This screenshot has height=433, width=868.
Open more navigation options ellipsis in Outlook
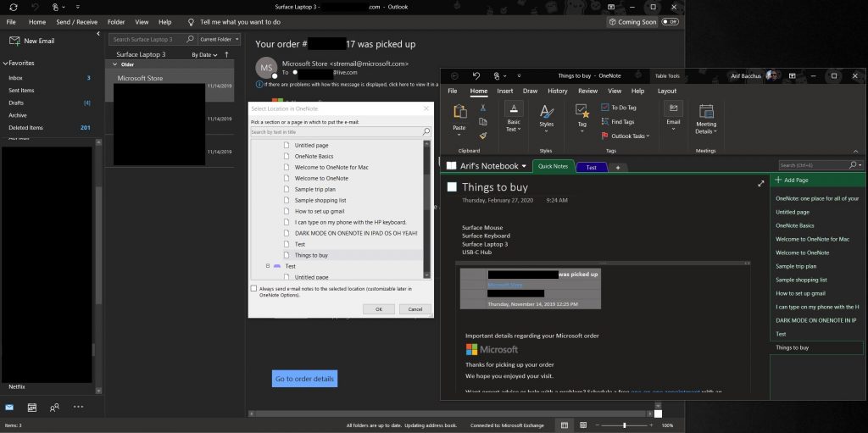pyautogui.click(x=78, y=407)
